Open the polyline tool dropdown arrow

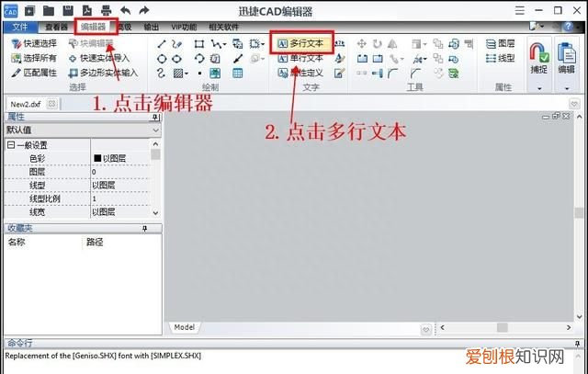(x=224, y=45)
